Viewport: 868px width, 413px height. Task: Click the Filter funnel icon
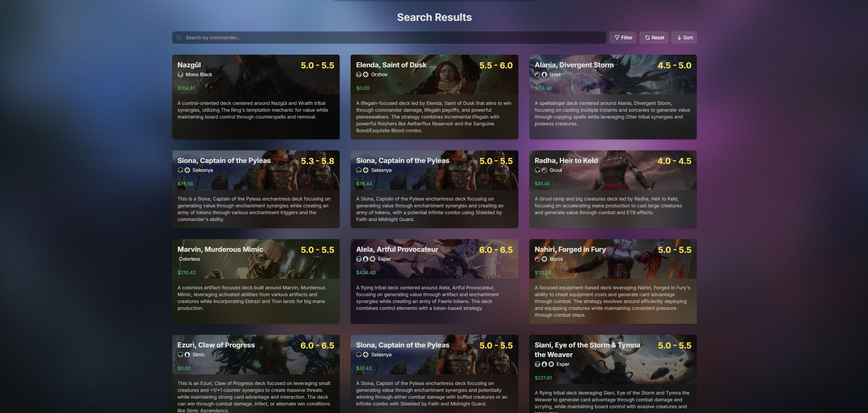coord(617,38)
